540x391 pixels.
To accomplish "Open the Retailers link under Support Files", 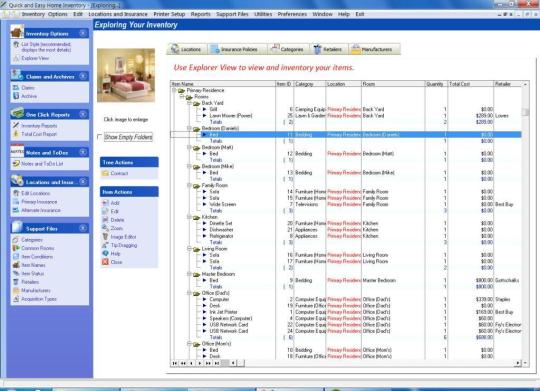I will (x=30, y=282).
